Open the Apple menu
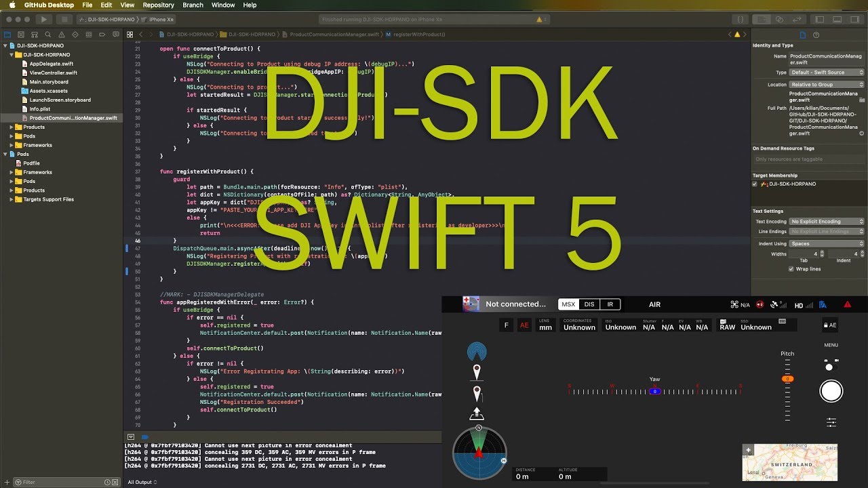The height and width of the screenshot is (488, 868). [x=12, y=5]
